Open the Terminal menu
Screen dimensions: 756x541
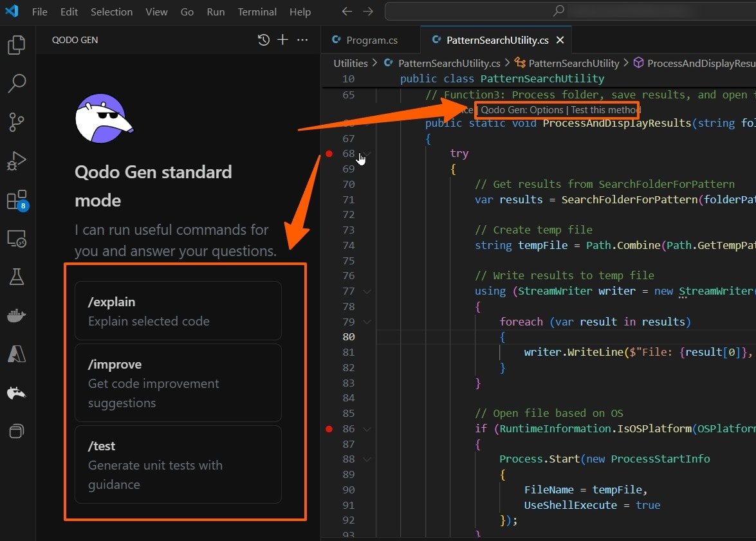[257, 12]
